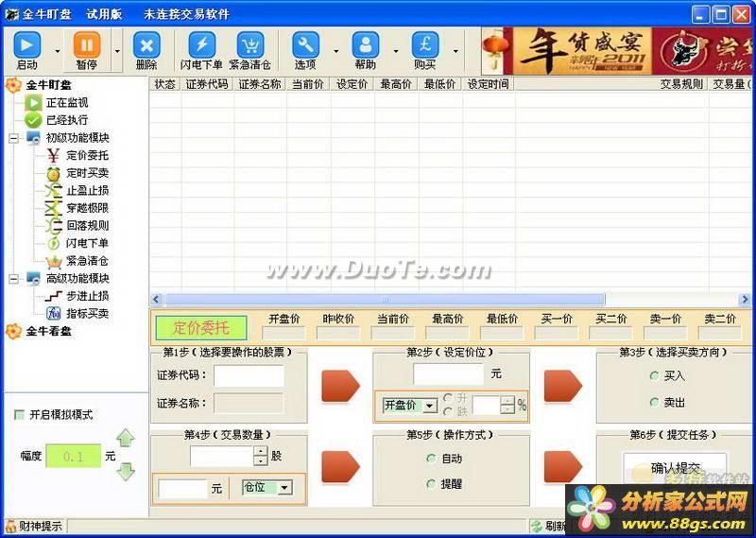The image size is (756, 538).
Task: Click the 当前价 column header
Action: pyautogui.click(x=308, y=84)
